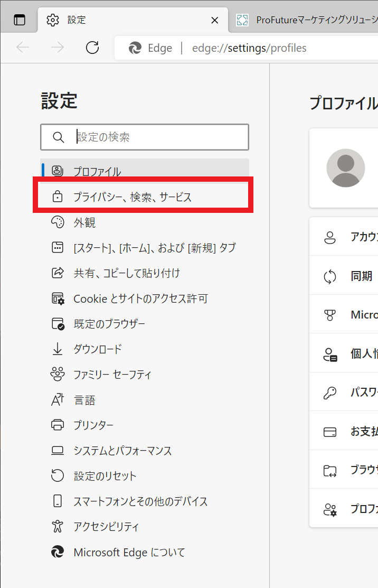
Task: Click the family safety icon
Action: [58, 374]
